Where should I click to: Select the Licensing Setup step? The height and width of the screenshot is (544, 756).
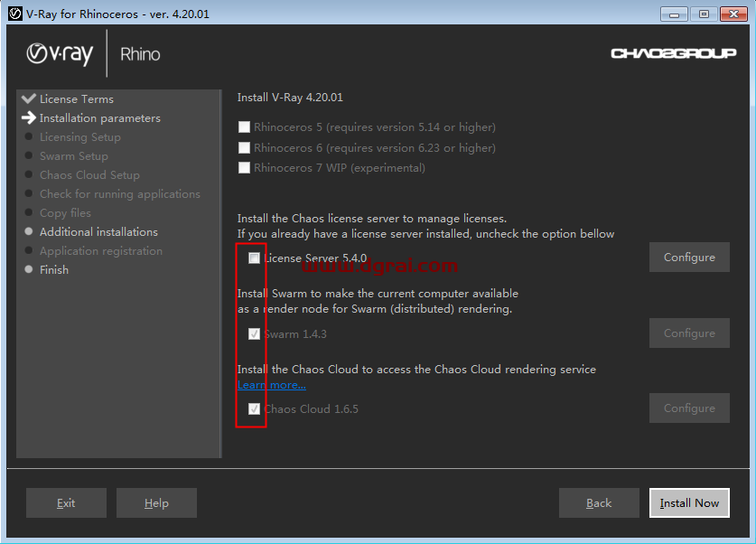coord(79,137)
